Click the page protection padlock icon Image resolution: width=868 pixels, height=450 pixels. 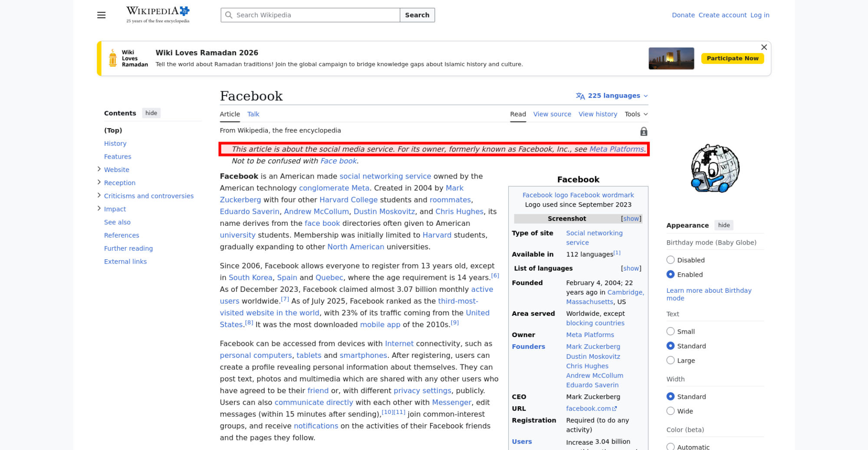coord(644,132)
